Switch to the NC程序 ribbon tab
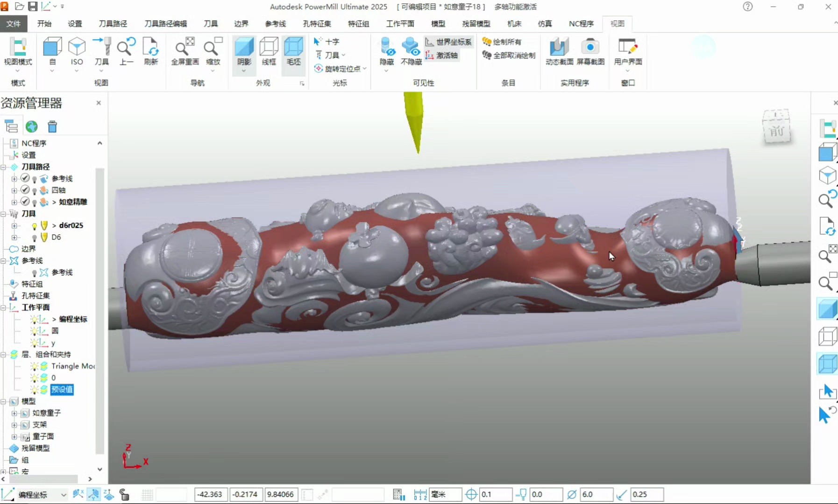Image resolution: width=838 pixels, height=504 pixels. tap(581, 23)
